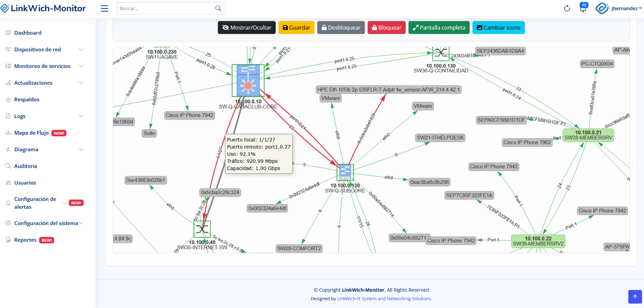This screenshot has height=308, width=644.
Task: Click the Pantalla completa button
Action: click(x=439, y=28)
